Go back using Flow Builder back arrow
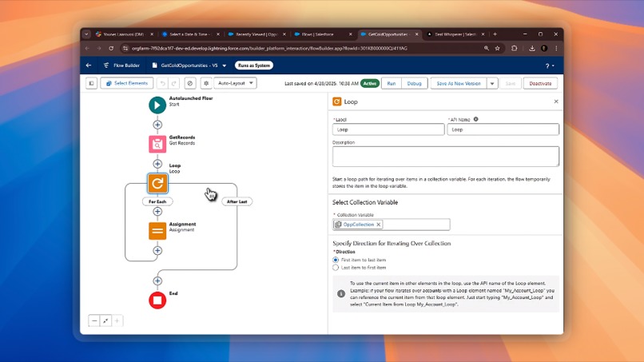The height and width of the screenshot is (362, 644). [89, 66]
